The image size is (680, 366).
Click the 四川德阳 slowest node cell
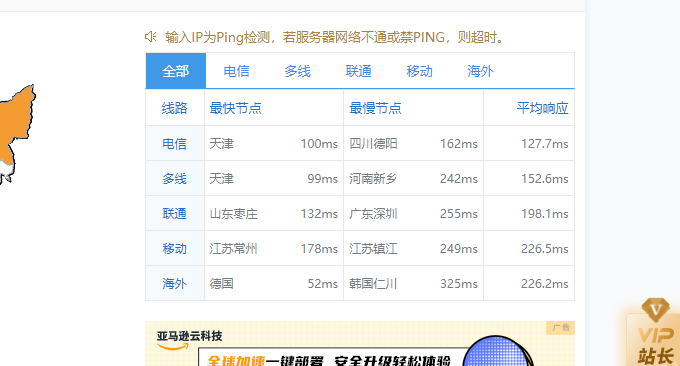pos(373,144)
